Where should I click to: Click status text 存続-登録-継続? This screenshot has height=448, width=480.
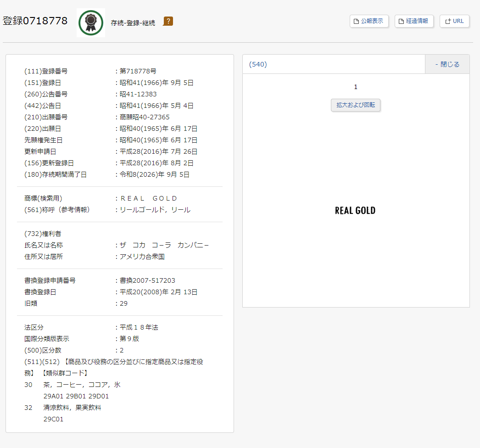[x=133, y=23]
